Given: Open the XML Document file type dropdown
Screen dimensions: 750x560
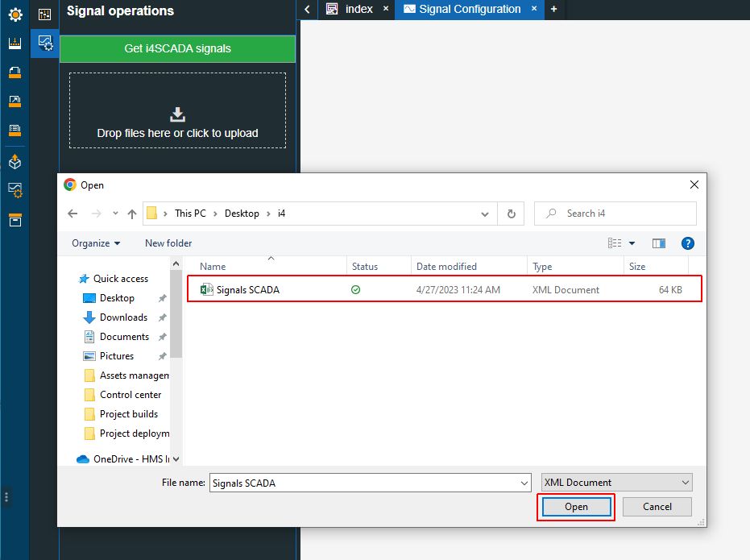Looking at the screenshot, I should point(616,483).
